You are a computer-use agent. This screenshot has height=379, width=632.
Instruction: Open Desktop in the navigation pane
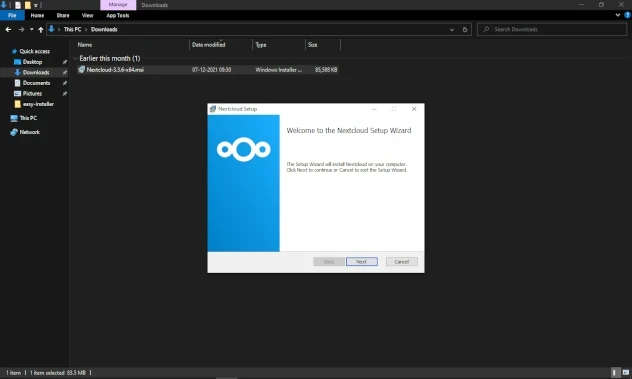[x=32, y=62]
